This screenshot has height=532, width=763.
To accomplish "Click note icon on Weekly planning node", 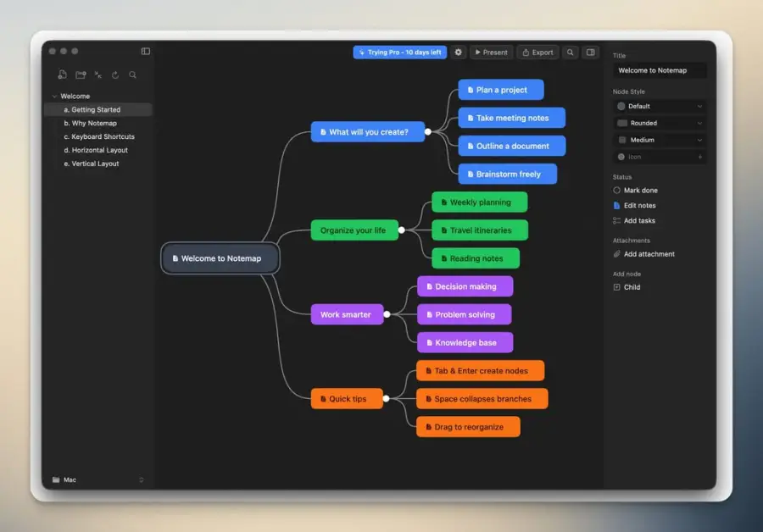I will (443, 202).
